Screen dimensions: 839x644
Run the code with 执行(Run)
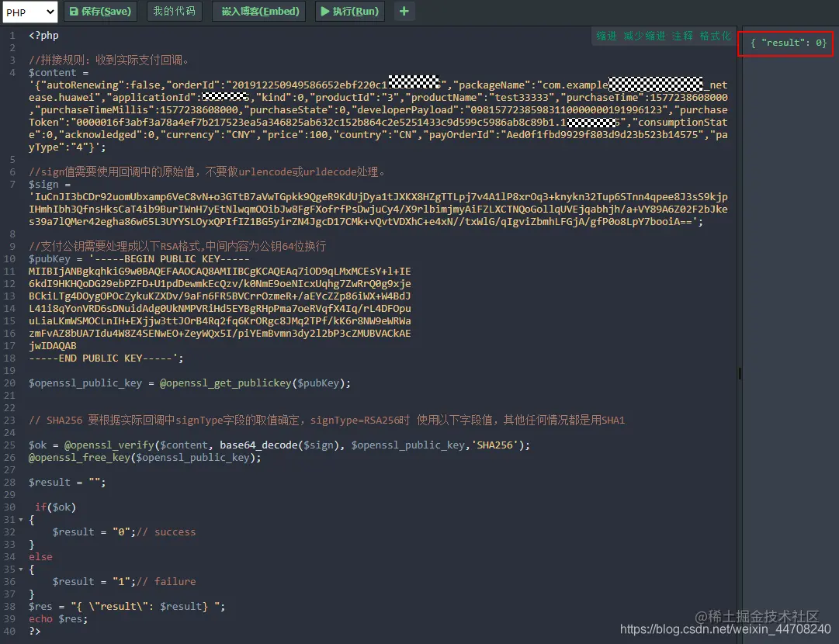tap(350, 11)
